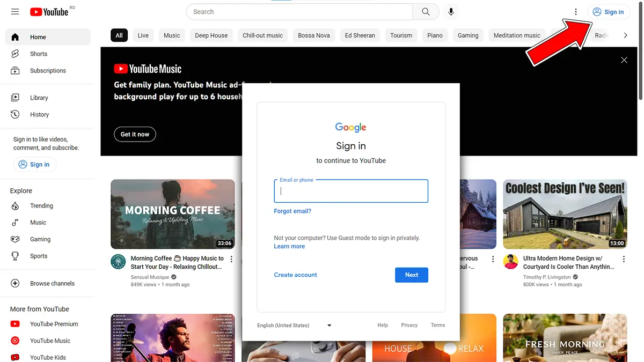Select the Bossa Nova category chip
644x362 pixels.
pos(314,35)
